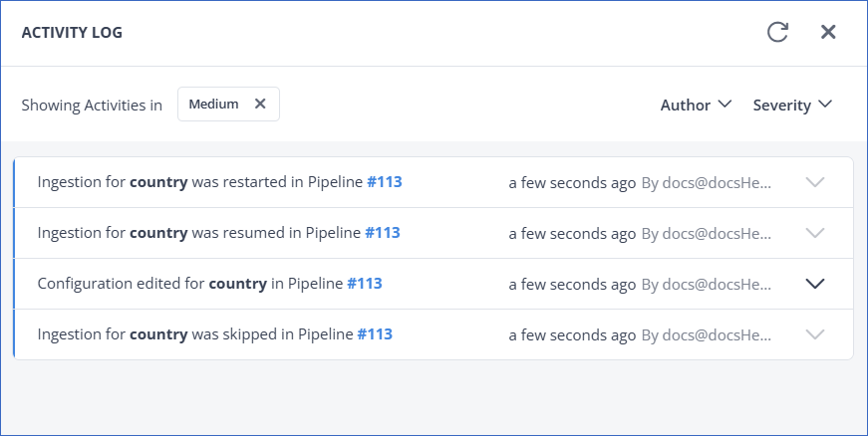Expand the ingestion resumed activity row

[815, 233]
